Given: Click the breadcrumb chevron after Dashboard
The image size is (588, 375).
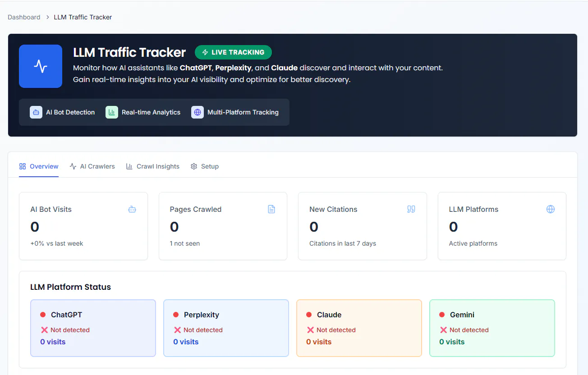Looking at the screenshot, I should (47, 17).
